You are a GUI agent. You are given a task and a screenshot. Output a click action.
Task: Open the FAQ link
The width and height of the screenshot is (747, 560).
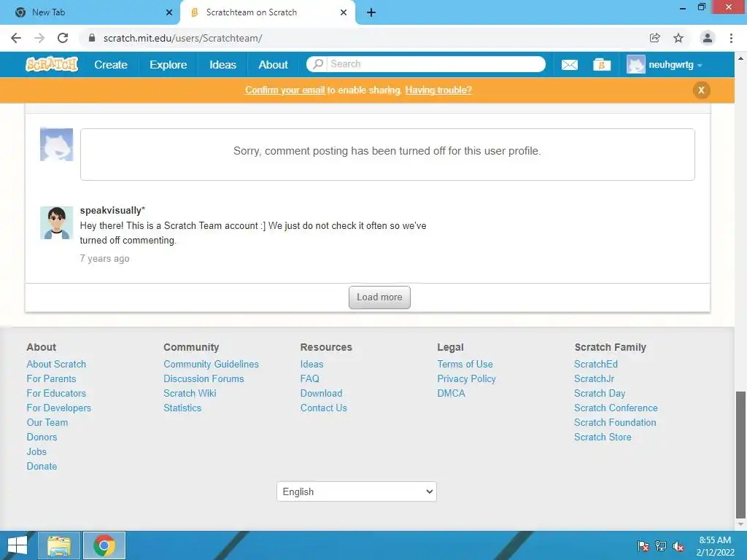pyautogui.click(x=309, y=378)
